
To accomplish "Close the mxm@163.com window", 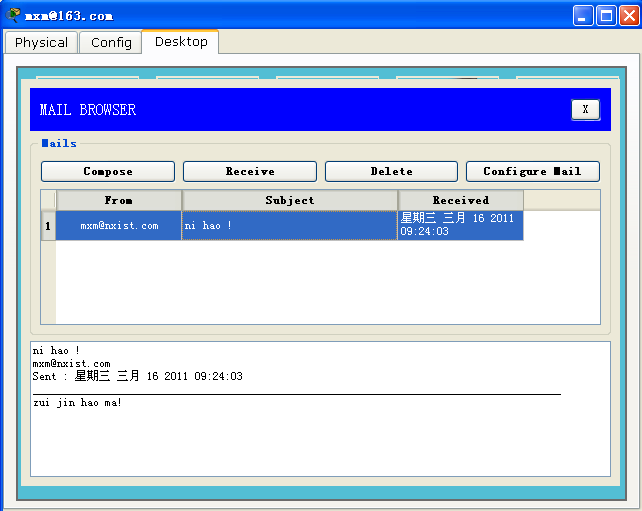I will click(629, 16).
